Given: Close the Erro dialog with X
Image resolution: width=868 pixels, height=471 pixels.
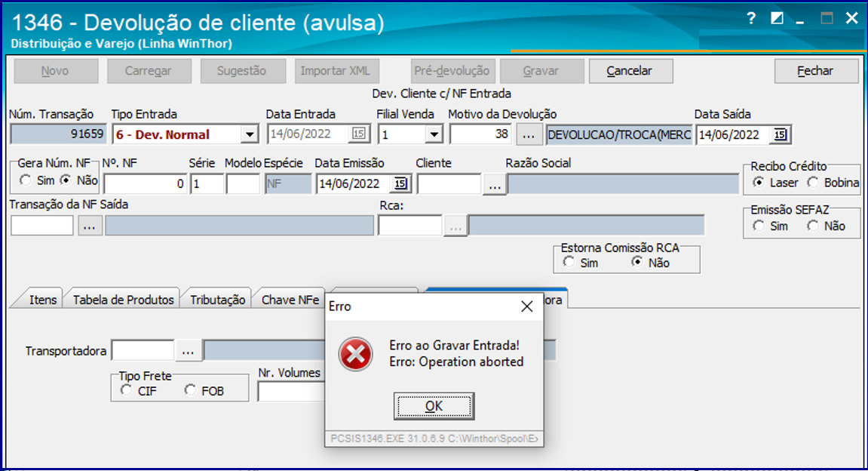Looking at the screenshot, I should point(526,306).
